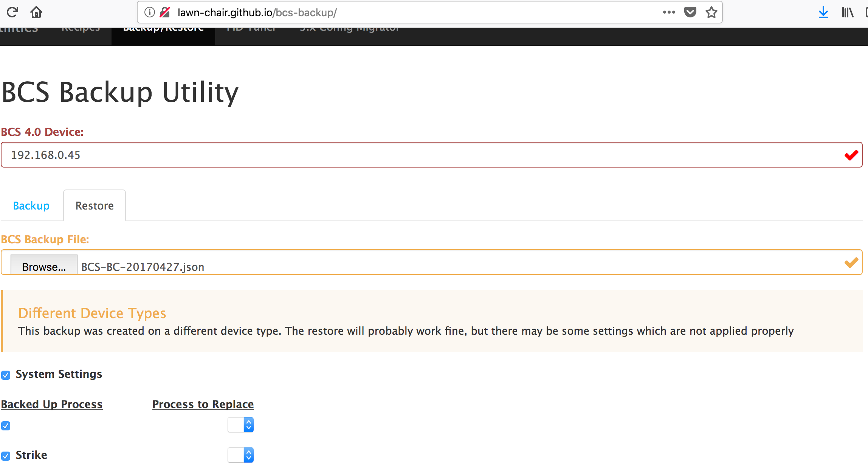Uncheck the unnamed backed up process checkbox
The height and width of the screenshot is (472, 868).
tap(6, 426)
